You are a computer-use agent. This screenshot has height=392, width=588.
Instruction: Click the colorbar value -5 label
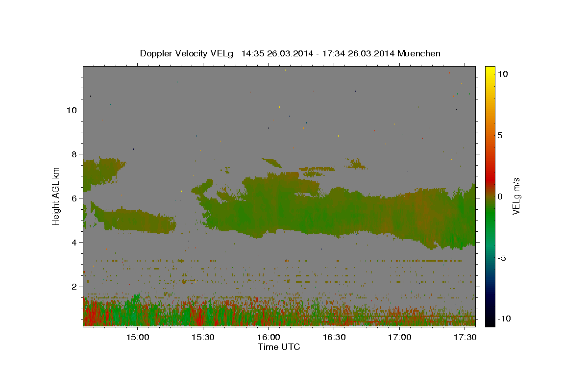point(502,258)
